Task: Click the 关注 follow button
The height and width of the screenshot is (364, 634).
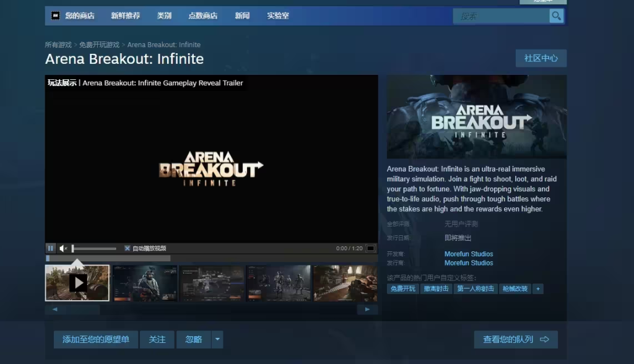Action: pos(157,339)
